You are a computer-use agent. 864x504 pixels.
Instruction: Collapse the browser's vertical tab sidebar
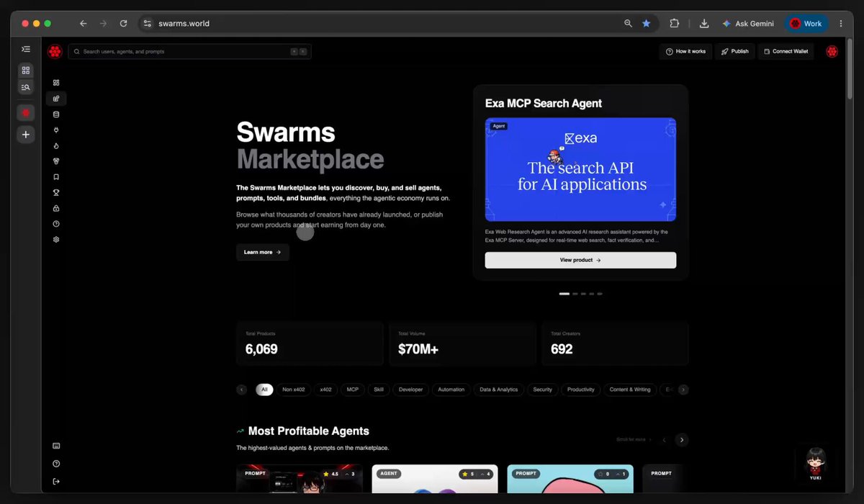[26, 49]
